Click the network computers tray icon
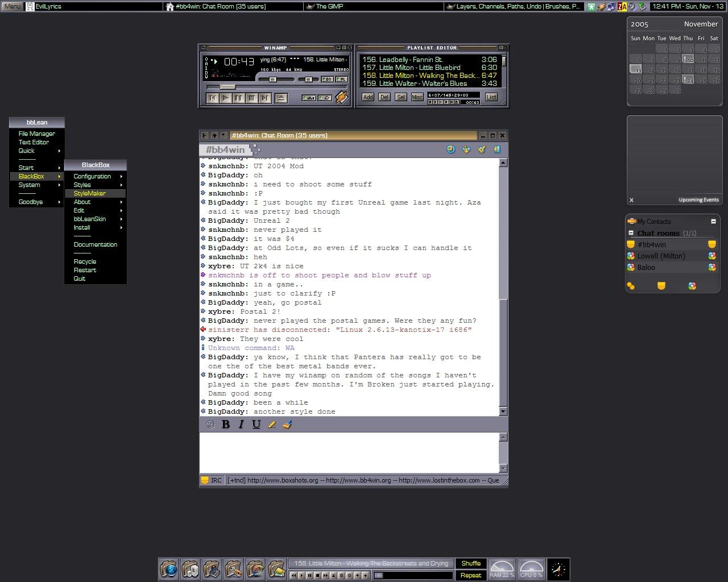728x582 pixels. pyautogui.click(x=611, y=6)
